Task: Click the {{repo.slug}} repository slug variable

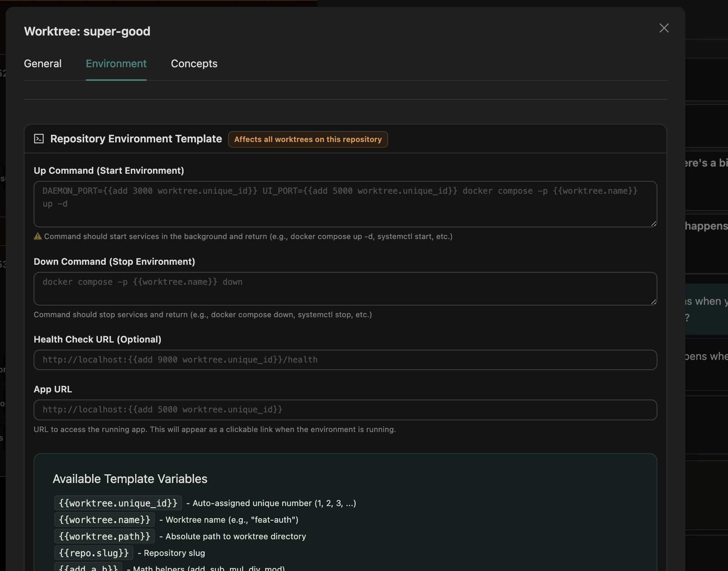Action: (x=93, y=552)
